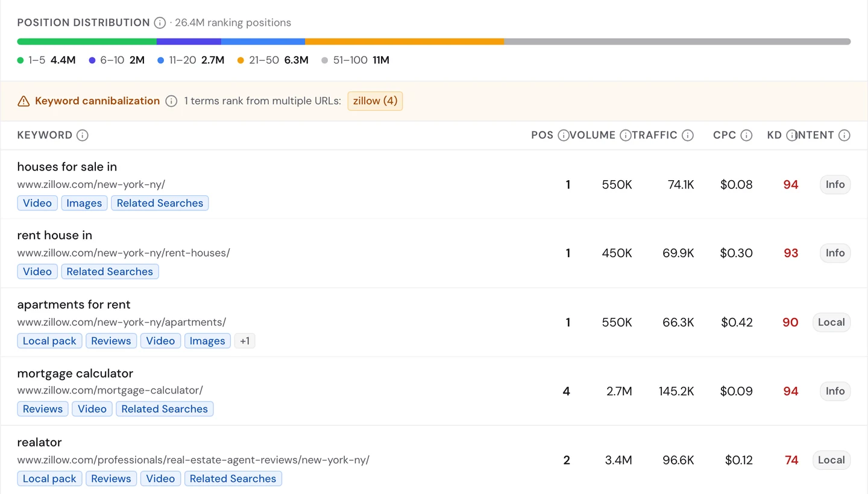Click Local pack tag under apartments for rent

click(49, 341)
